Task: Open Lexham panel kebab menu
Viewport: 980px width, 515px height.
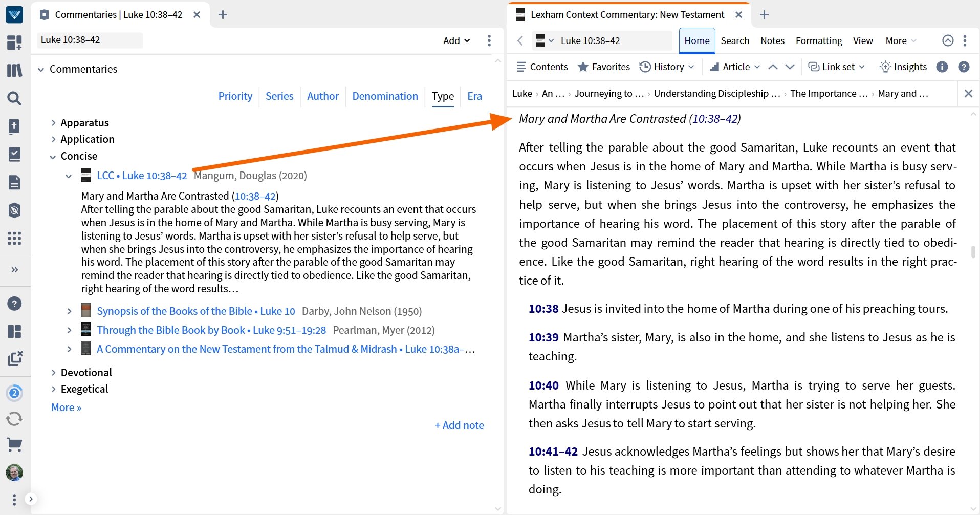Action: [965, 40]
